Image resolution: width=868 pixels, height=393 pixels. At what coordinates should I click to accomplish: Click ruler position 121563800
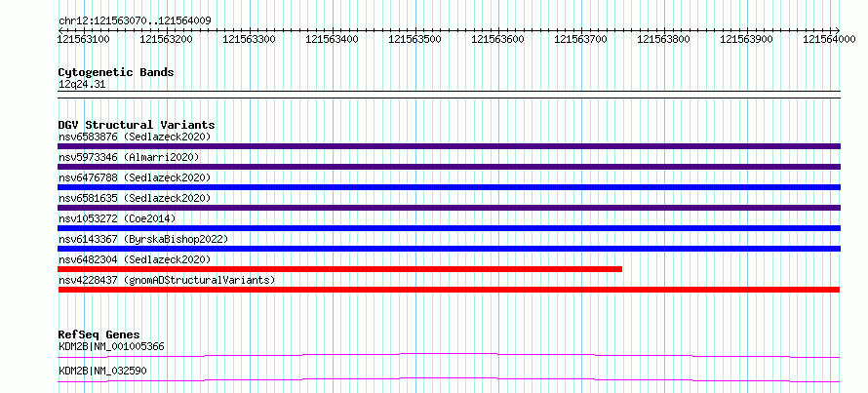point(664,39)
